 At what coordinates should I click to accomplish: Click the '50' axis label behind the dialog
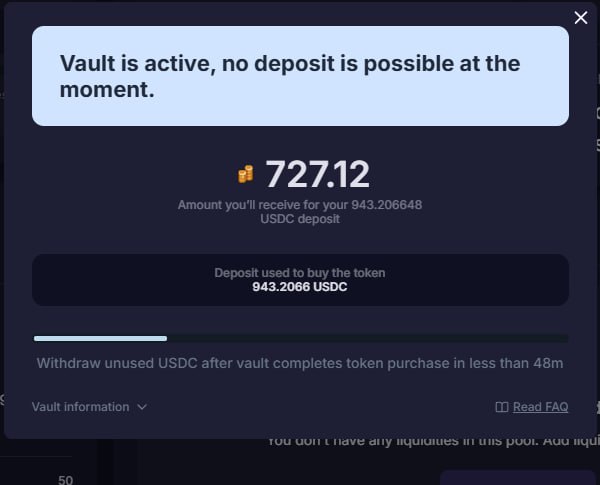point(65,480)
